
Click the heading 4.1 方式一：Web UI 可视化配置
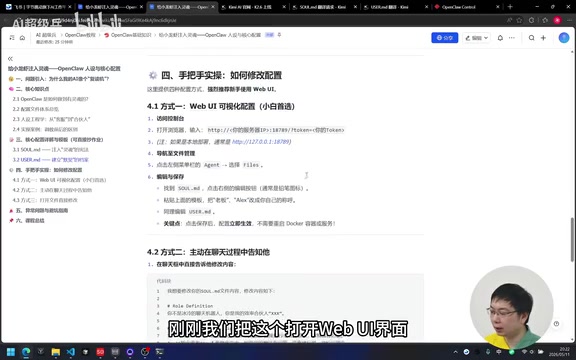[x=221, y=107]
